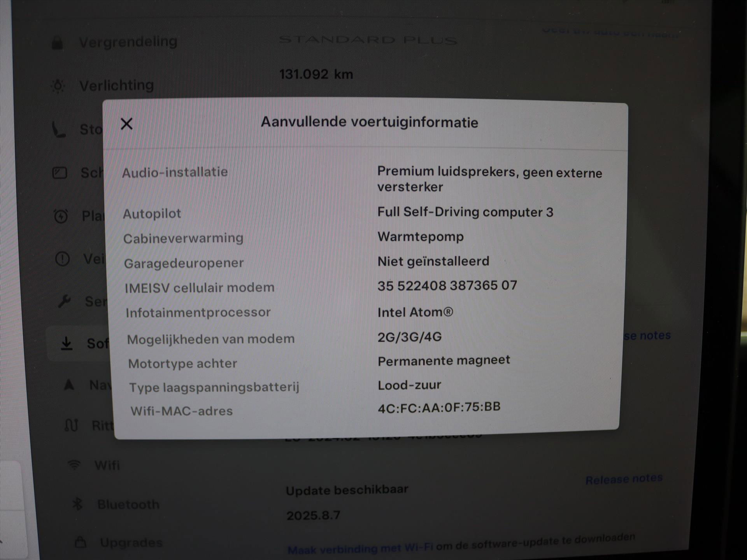Click Maak verbinding met Wi-Fi link
747x560 pixels.
click(x=360, y=548)
